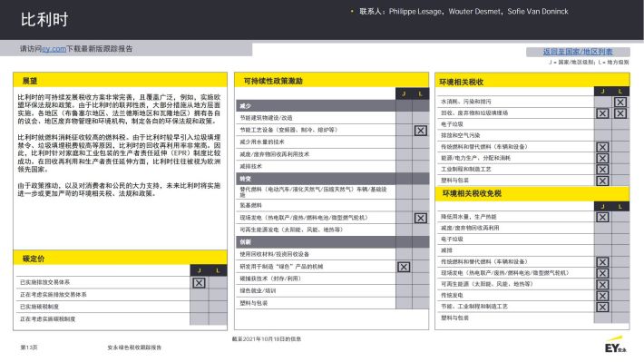The width and height of the screenshot is (644, 362).
Task: Select 可再生能源发电 row text
Action: click(291, 230)
